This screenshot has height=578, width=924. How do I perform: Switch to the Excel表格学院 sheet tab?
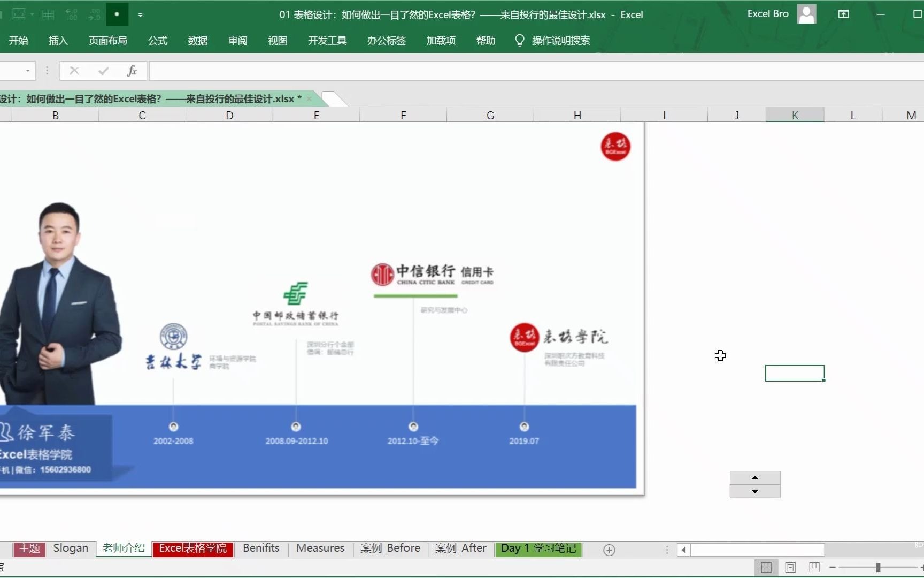tap(192, 549)
